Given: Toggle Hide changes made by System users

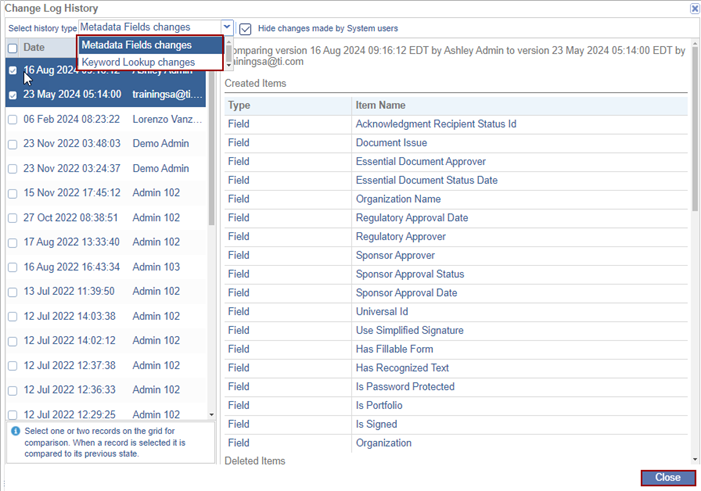Looking at the screenshot, I should (x=245, y=28).
